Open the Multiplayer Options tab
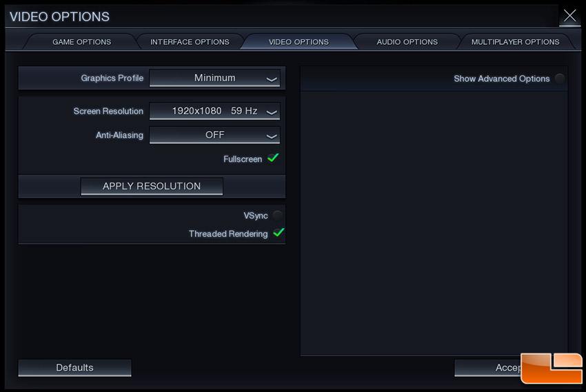 coord(515,42)
